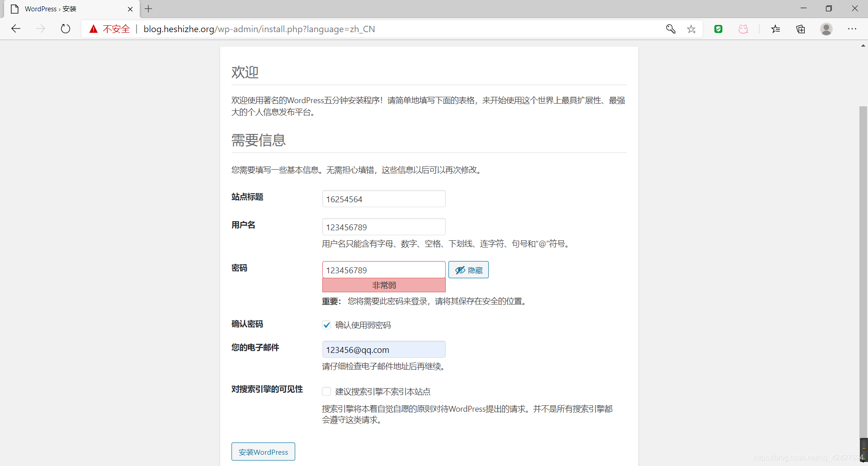The width and height of the screenshot is (868, 466).
Task: Uncheck 确认使用弱密码 checkbox
Action: click(326, 325)
